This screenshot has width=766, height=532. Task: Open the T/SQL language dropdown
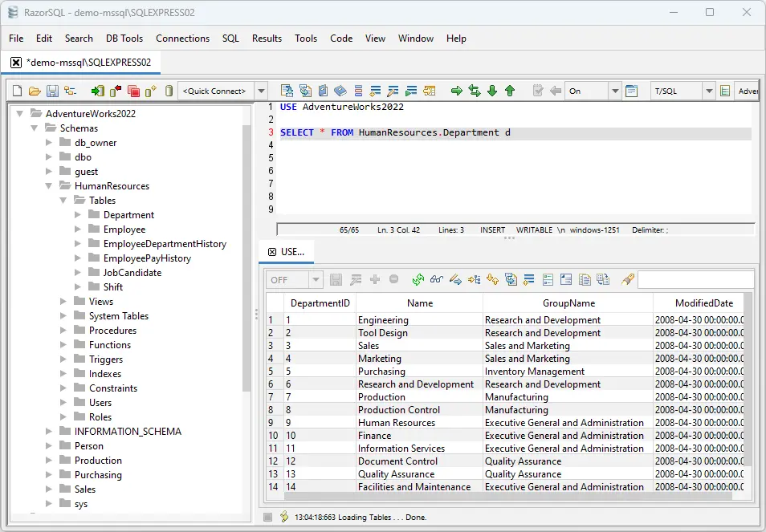tap(709, 91)
